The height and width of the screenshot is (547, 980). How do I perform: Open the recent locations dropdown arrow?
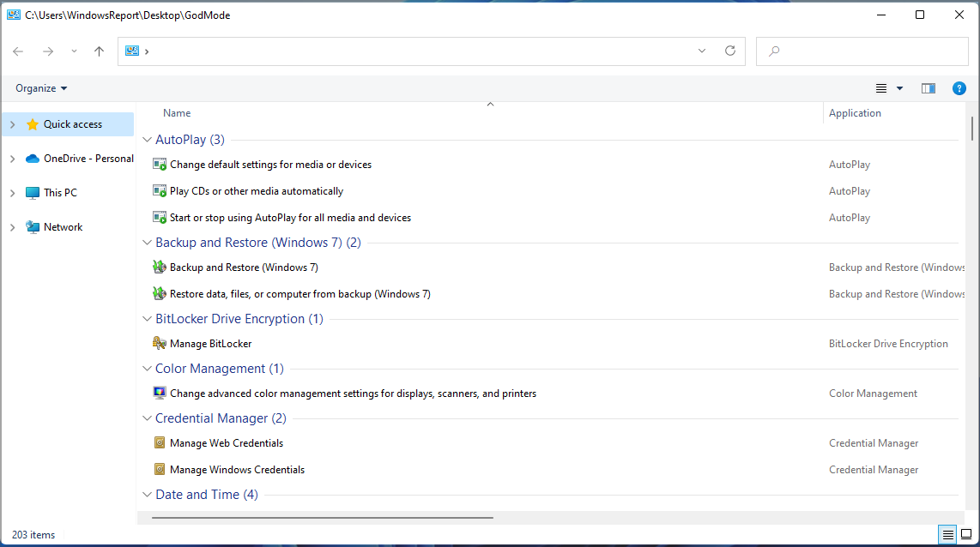pos(74,51)
